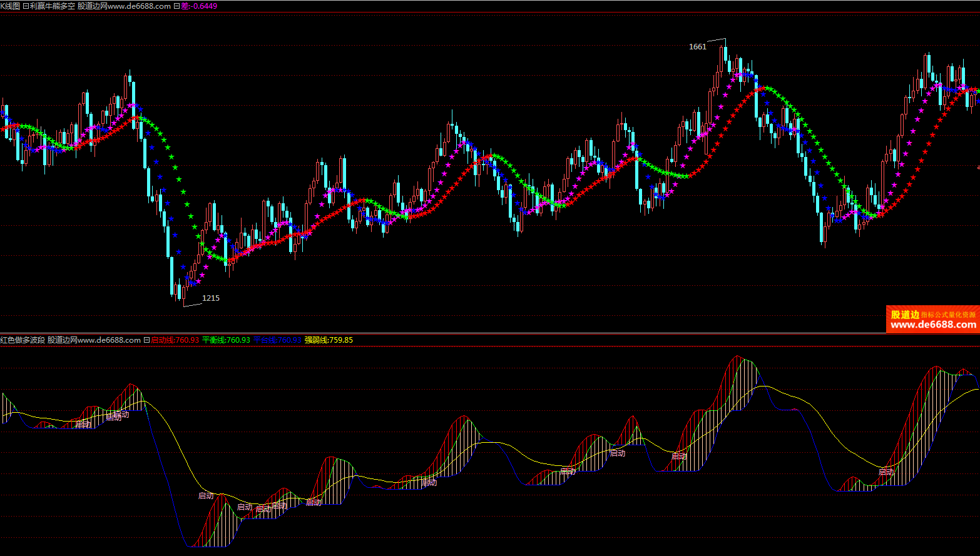Click the orange www.de6688.com watermark banner
980x556 pixels.
click(932, 320)
